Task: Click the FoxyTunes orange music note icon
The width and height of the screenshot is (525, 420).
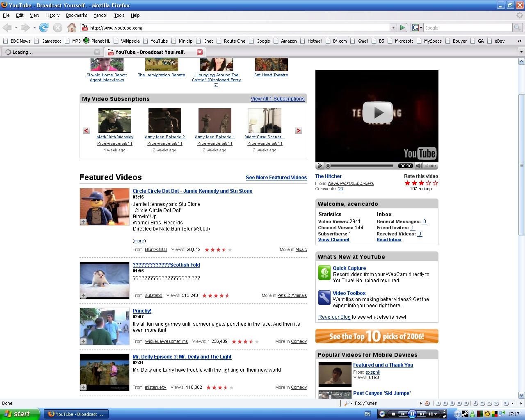Action: tap(427, 403)
